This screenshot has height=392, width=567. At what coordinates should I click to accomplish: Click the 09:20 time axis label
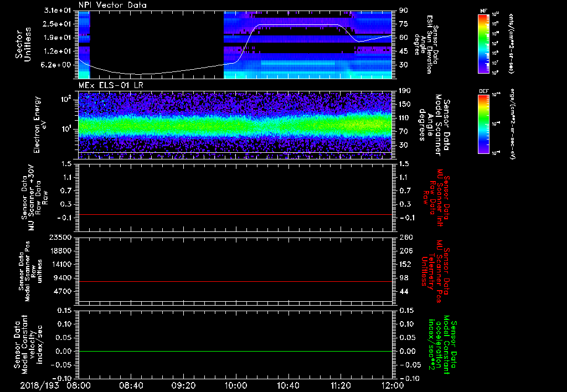click(x=183, y=385)
